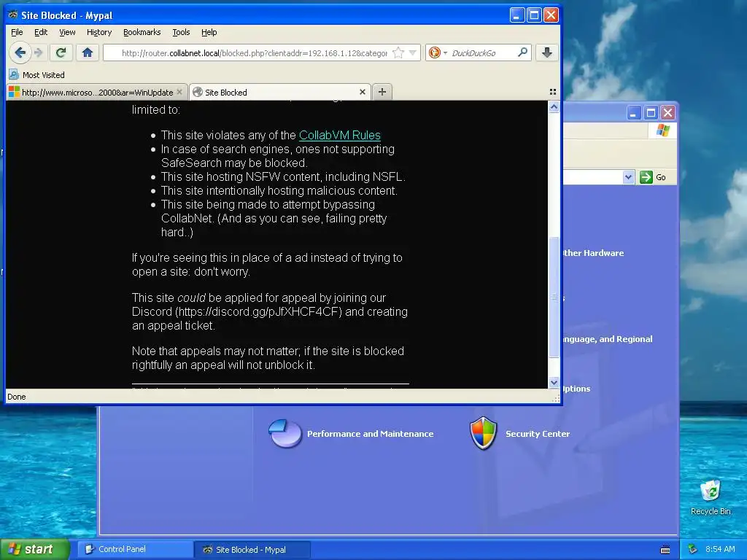Open Performance and Maintenance in Control Panel
Viewport: 747px width, 560px height.
(x=370, y=434)
